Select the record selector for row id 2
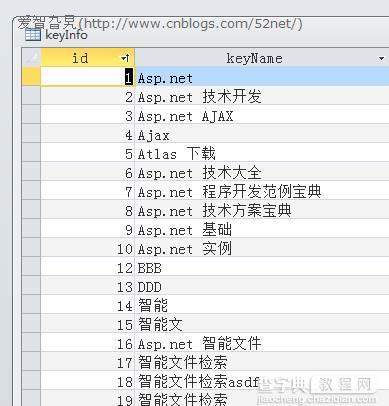Screen dimensions: 389x406 coord(31,96)
